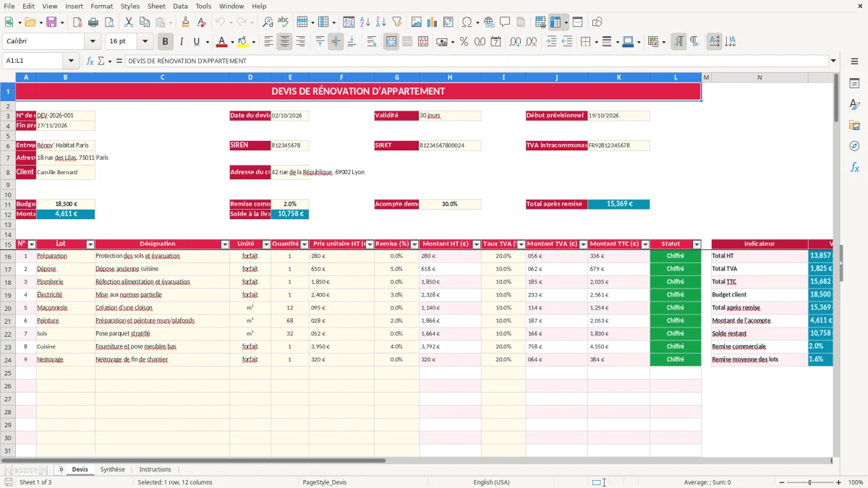Click the Name Box showing A1:L1
The image size is (868, 488).
[x=33, y=61]
